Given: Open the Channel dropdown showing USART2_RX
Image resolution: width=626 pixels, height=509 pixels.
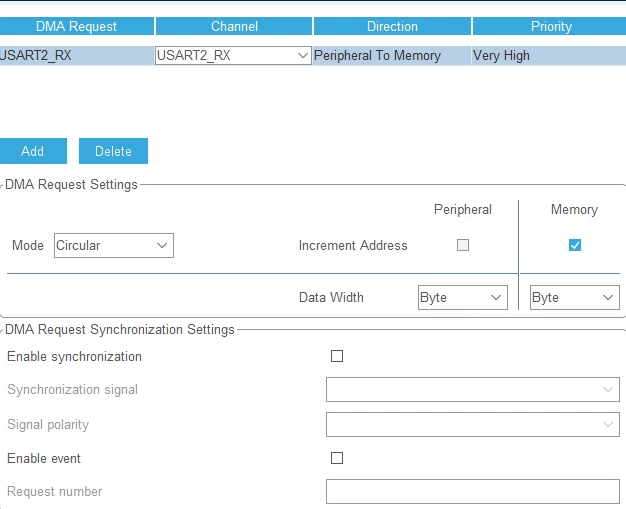Looking at the screenshot, I should click(x=233, y=55).
